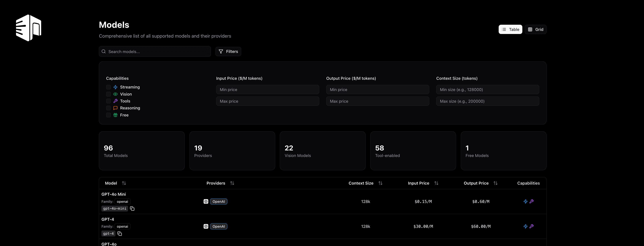Sort table by Output Price
The width and height of the screenshot is (644, 246).
coord(496,183)
